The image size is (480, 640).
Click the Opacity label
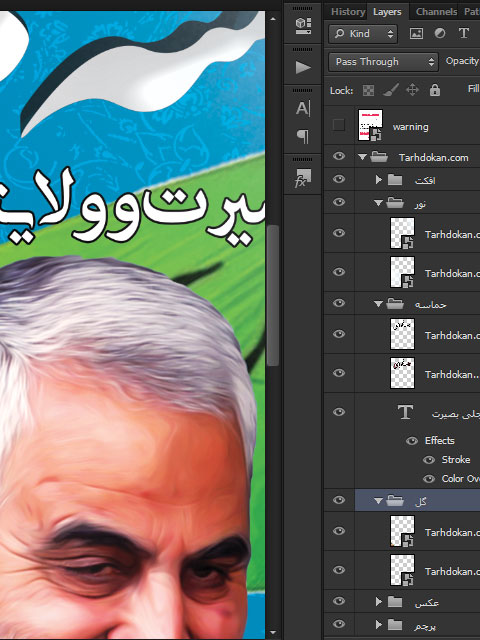462,61
